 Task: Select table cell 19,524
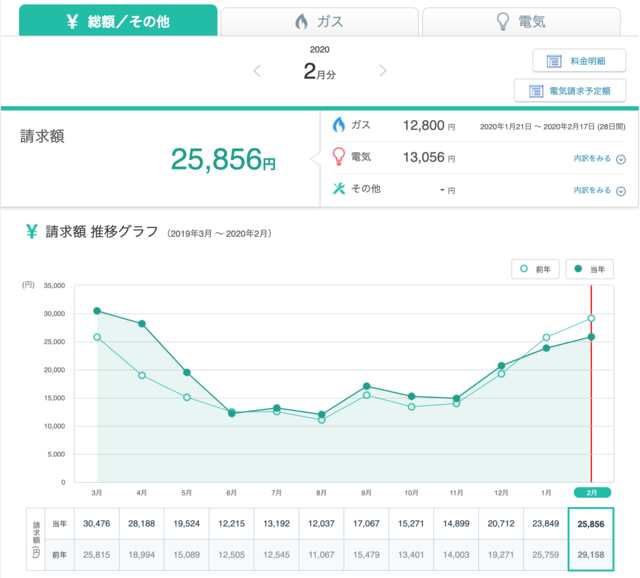coord(187,524)
